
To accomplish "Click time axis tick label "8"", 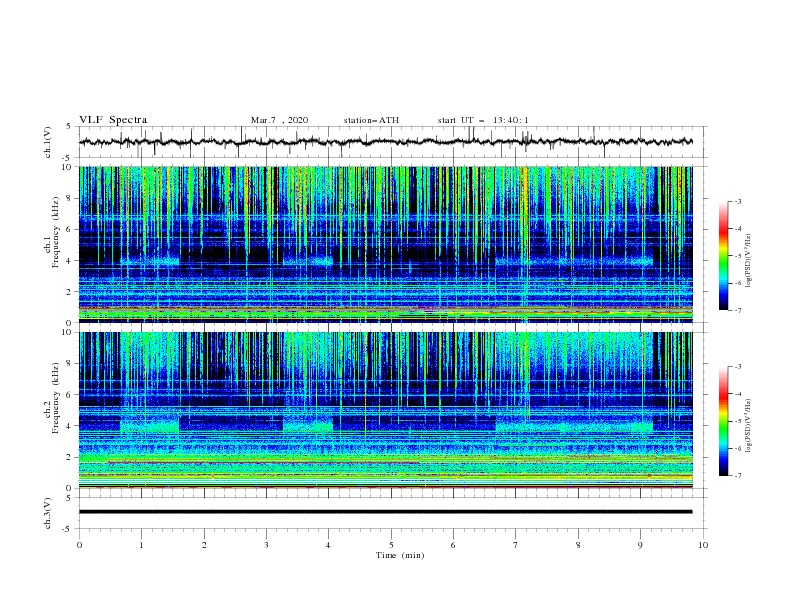I will 578,545.
